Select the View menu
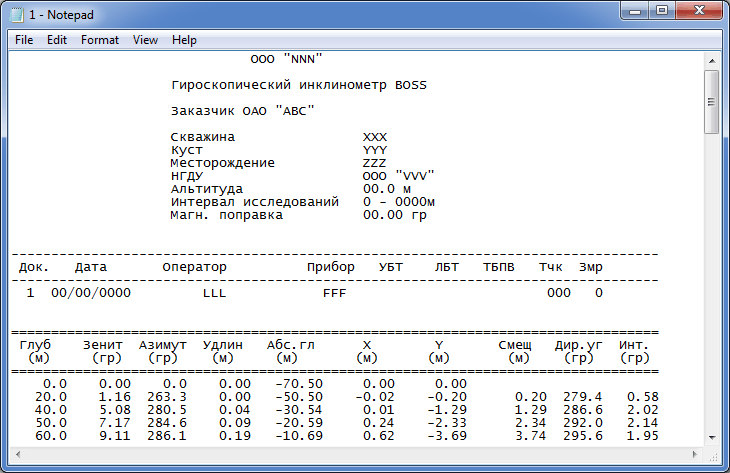 coord(145,40)
